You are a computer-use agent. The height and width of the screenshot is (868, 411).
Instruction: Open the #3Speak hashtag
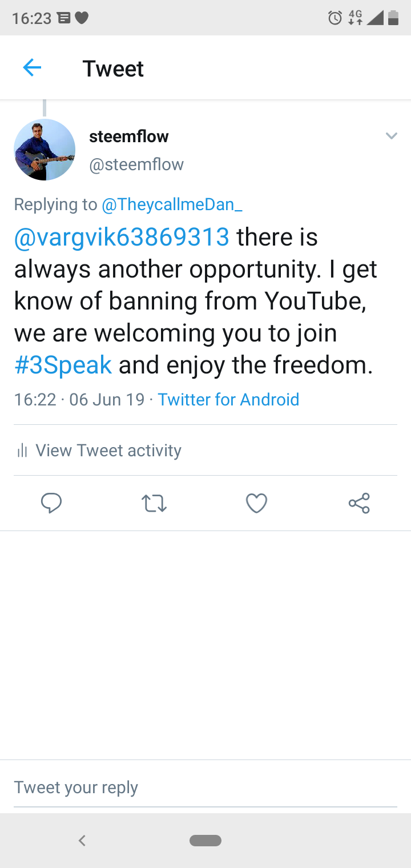pos(63,365)
